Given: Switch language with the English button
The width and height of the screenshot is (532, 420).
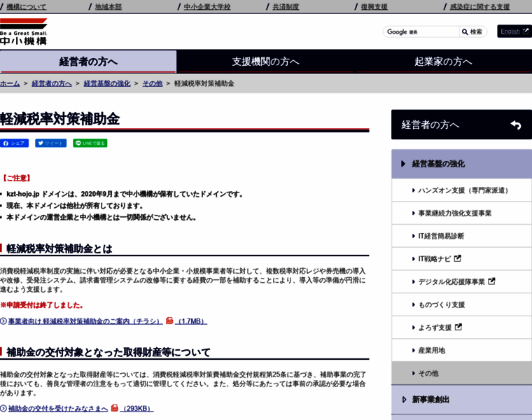Looking at the screenshot, I should coord(514,31).
